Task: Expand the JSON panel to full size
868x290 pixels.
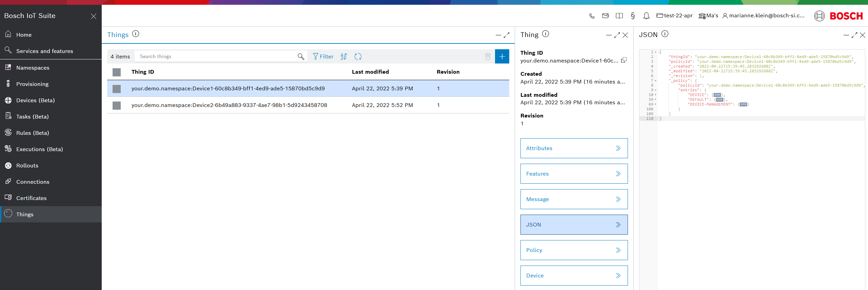Action: tap(854, 35)
